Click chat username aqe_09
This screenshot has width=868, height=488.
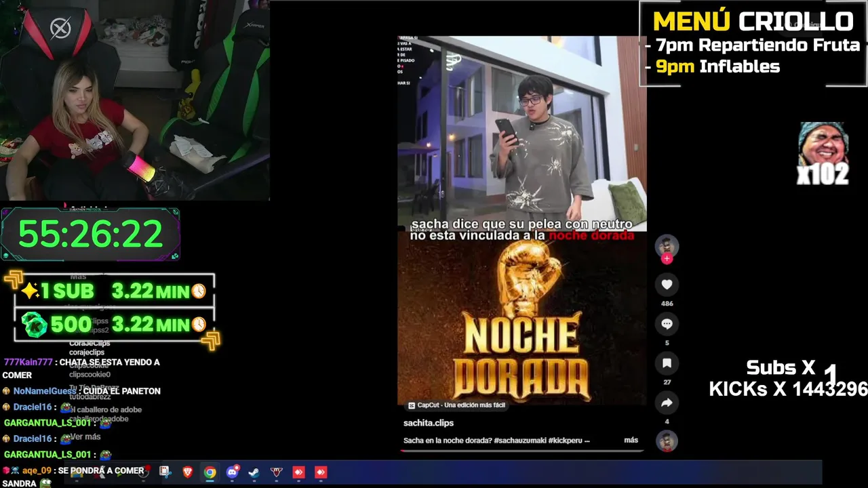pyautogui.click(x=37, y=470)
